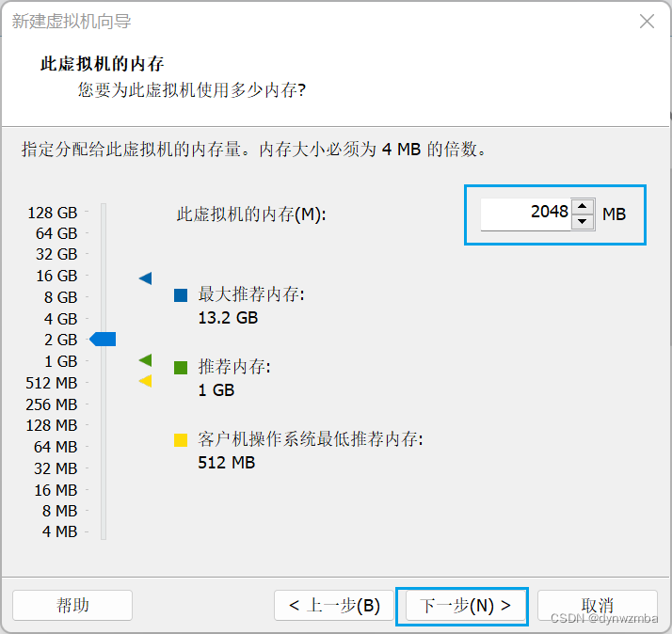Viewport: 672px width, 634px height.
Task: Click the heading 此虚拟机的内存
Action: click(102, 64)
